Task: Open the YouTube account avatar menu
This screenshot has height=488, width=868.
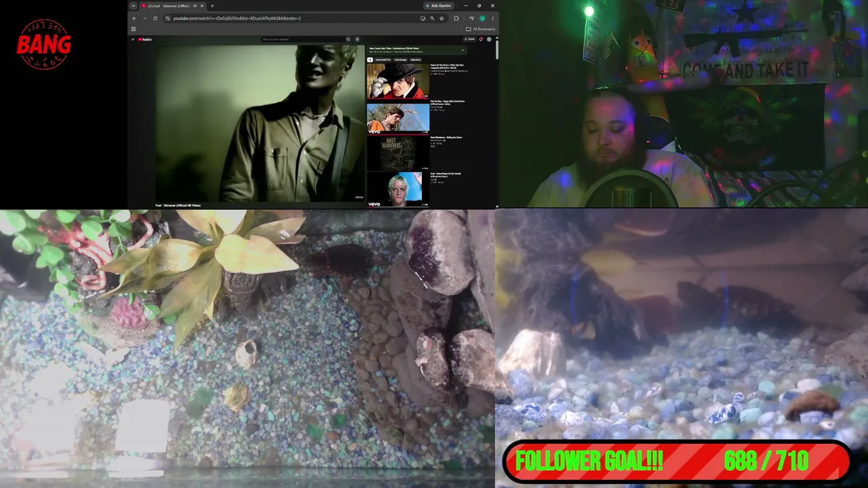Action: (489, 39)
